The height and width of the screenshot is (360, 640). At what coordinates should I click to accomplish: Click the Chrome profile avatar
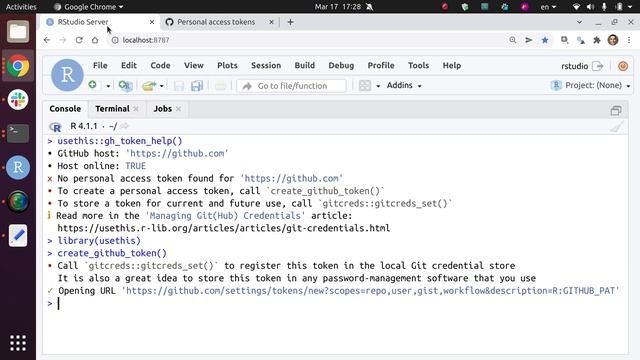point(613,40)
